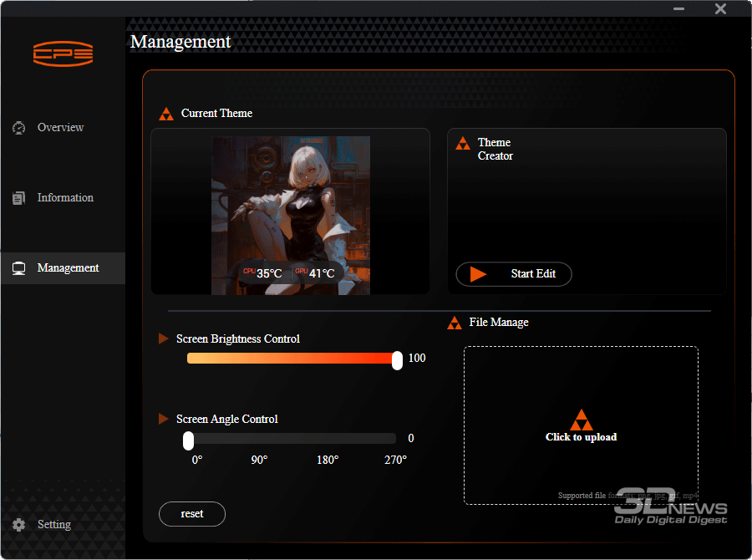Click the Overview gauge icon
This screenshot has height=560, width=752.
(18, 128)
